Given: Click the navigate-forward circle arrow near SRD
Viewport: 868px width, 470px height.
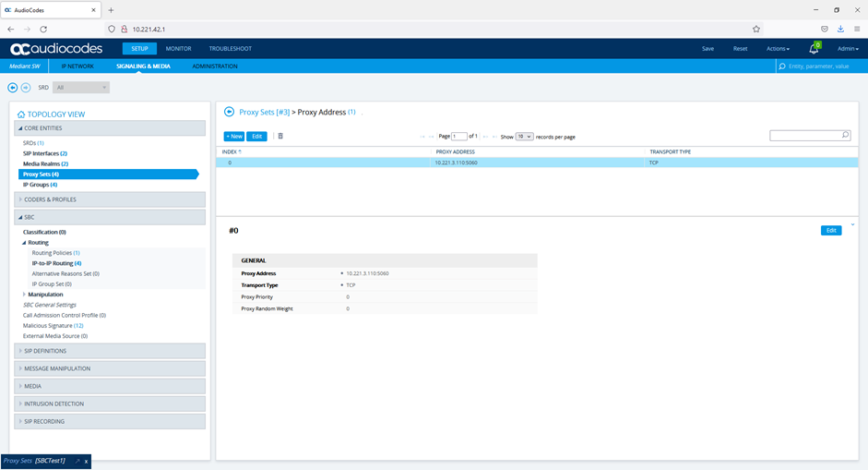Looking at the screenshot, I should coord(26,88).
